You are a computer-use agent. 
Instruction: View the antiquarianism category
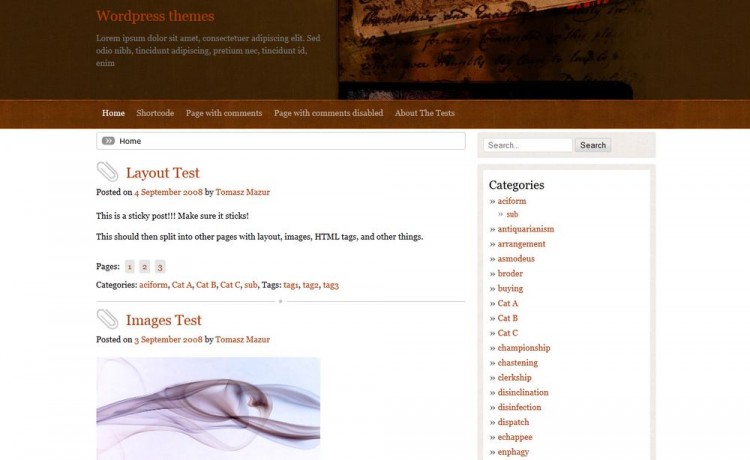pyautogui.click(x=525, y=229)
